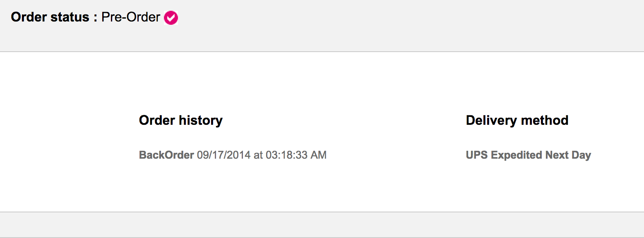Viewport: 644px width, 238px height.
Task: Click the 09/17/2014 date text
Action: 223,155
